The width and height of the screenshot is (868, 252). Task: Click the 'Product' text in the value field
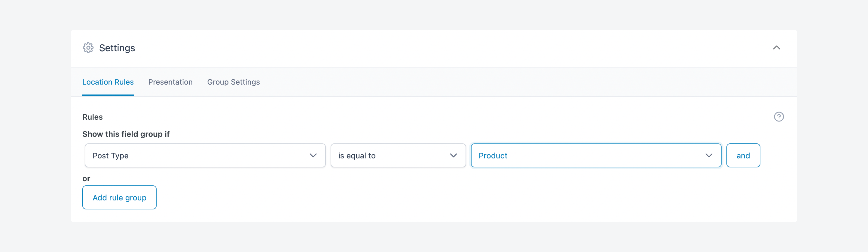click(x=493, y=155)
